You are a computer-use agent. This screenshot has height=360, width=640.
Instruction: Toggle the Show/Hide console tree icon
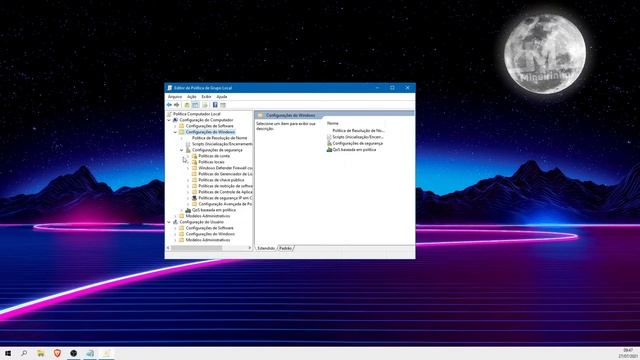click(196, 105)
